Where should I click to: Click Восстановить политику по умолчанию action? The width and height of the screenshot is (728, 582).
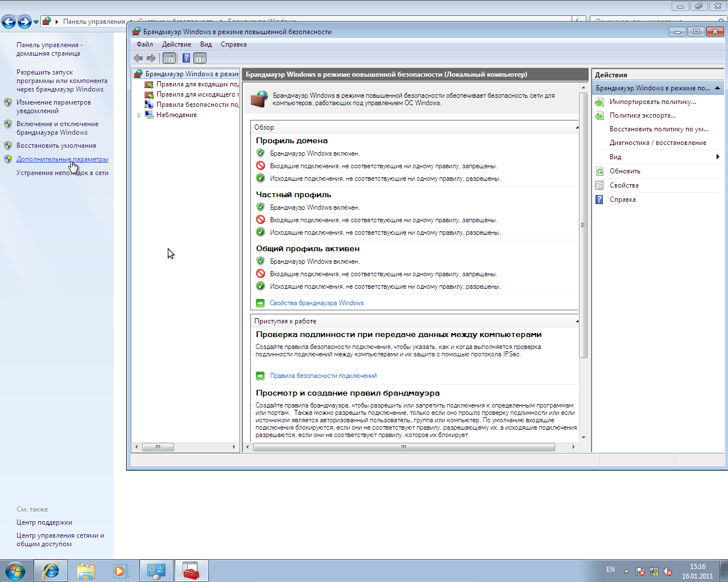[x=659, y=129]
